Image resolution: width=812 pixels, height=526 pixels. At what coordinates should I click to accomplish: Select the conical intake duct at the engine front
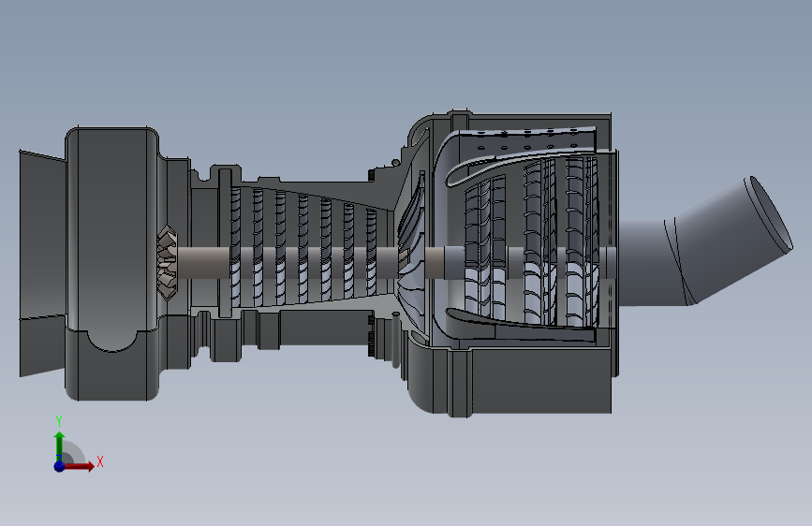pos(42,263)
